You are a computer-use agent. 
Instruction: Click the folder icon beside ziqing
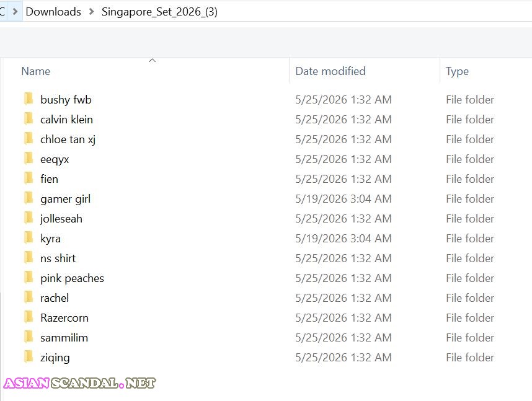click(x=29, y=357)
